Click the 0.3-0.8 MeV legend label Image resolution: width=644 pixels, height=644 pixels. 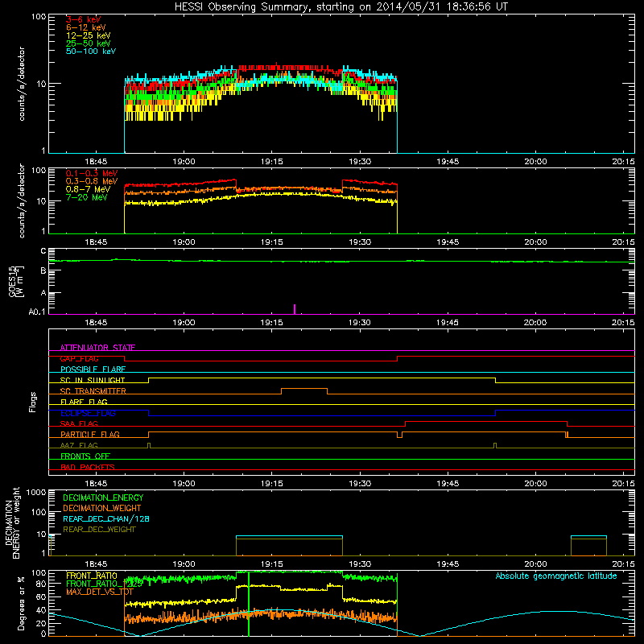click(92, 181)
